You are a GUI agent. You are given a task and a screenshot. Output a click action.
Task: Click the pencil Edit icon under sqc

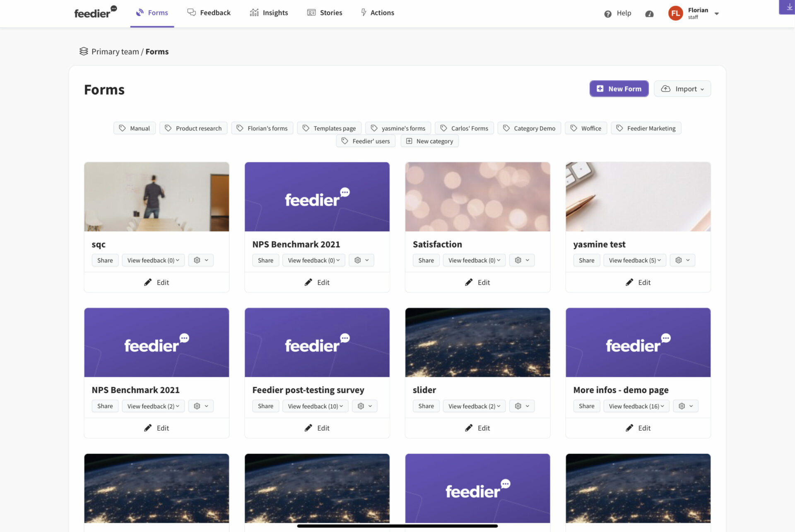click(148, 282)
